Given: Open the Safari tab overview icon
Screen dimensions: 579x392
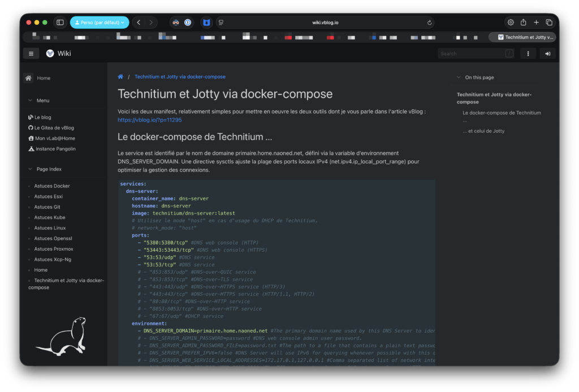Looking at the screenshot, I should point(549,23).
